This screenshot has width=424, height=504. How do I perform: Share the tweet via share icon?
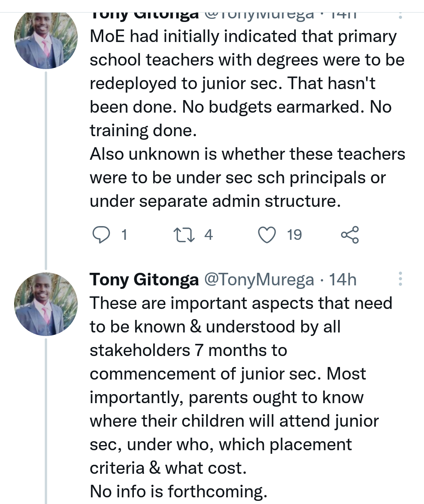350,235
